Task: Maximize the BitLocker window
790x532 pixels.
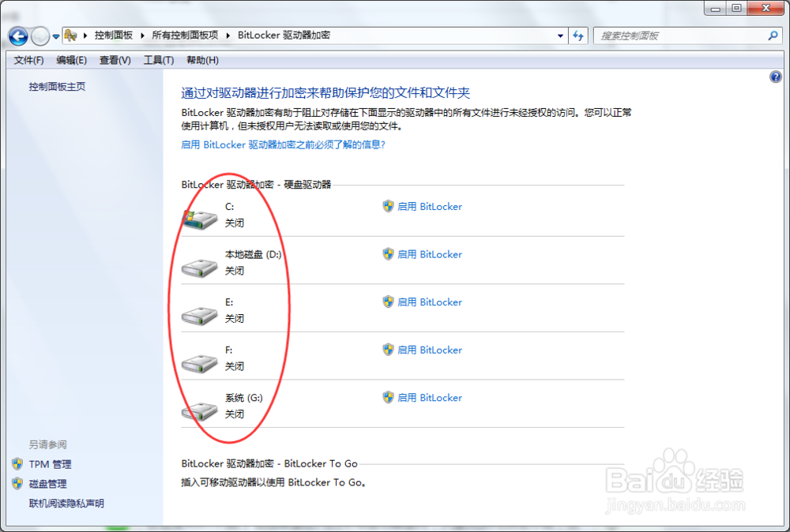Action: tap(736, 9)
